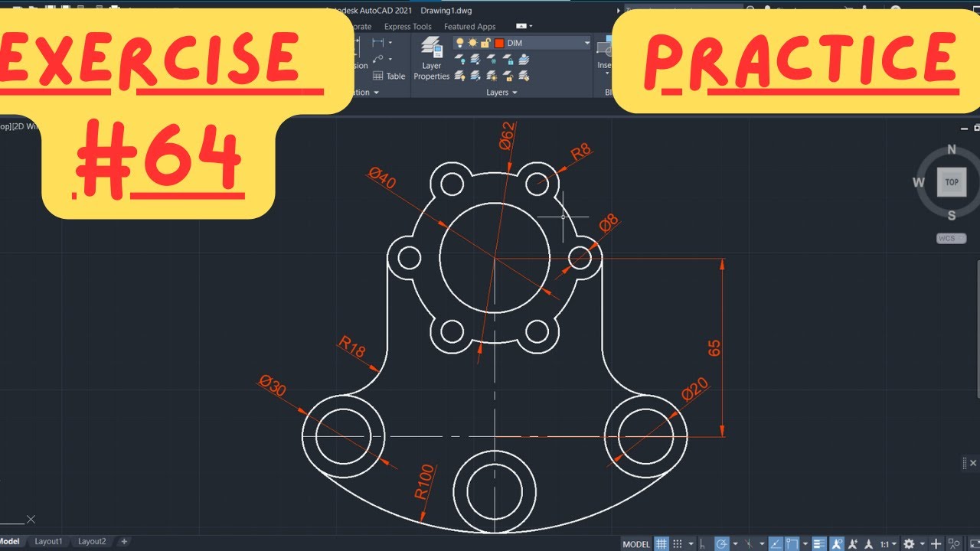Click the Layer Unlock tool icon
The height and width of the screenshot is (551, 980).
point(508,75)
